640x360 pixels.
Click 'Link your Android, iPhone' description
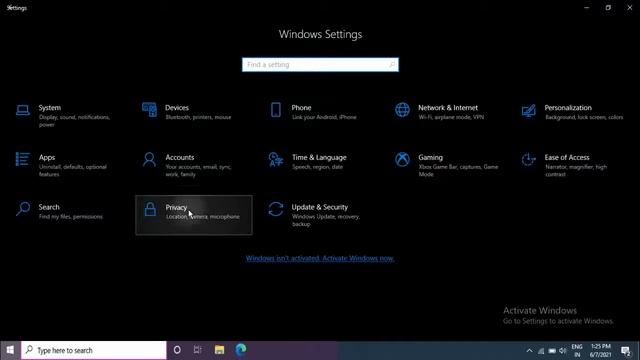(324, 117)
